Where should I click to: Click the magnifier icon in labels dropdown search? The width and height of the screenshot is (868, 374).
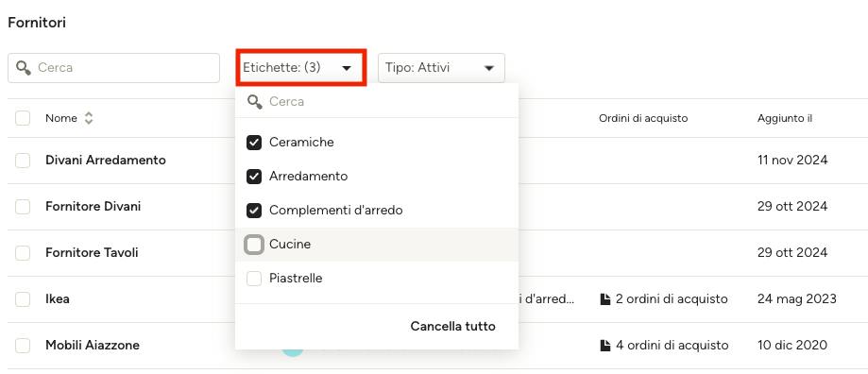click(x=255, y=102)
